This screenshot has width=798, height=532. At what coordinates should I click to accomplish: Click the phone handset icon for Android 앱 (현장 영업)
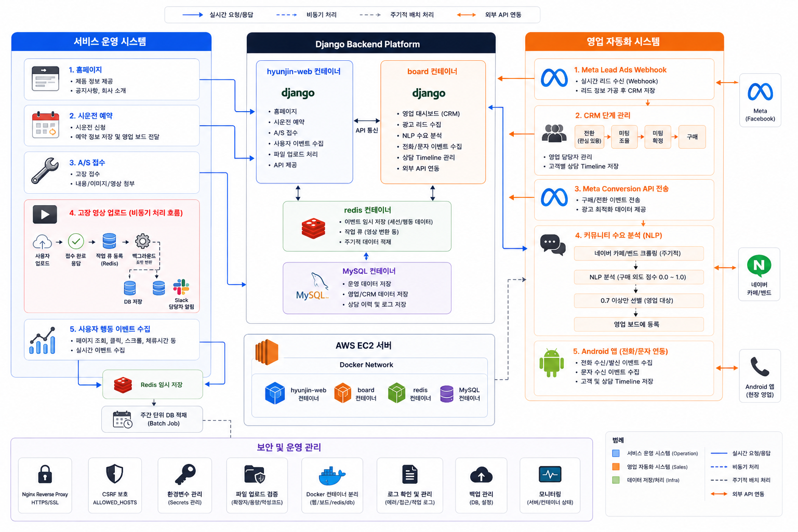point(760,367)
